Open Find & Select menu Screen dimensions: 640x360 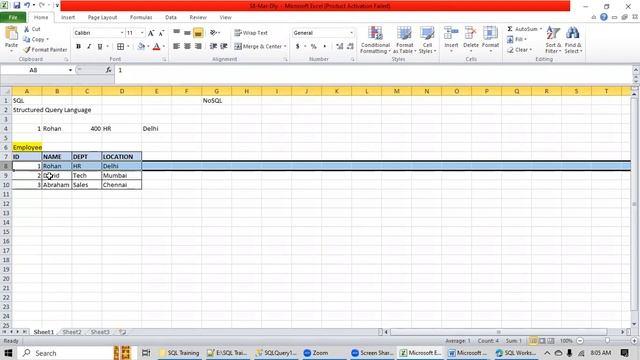click(573, 40)
